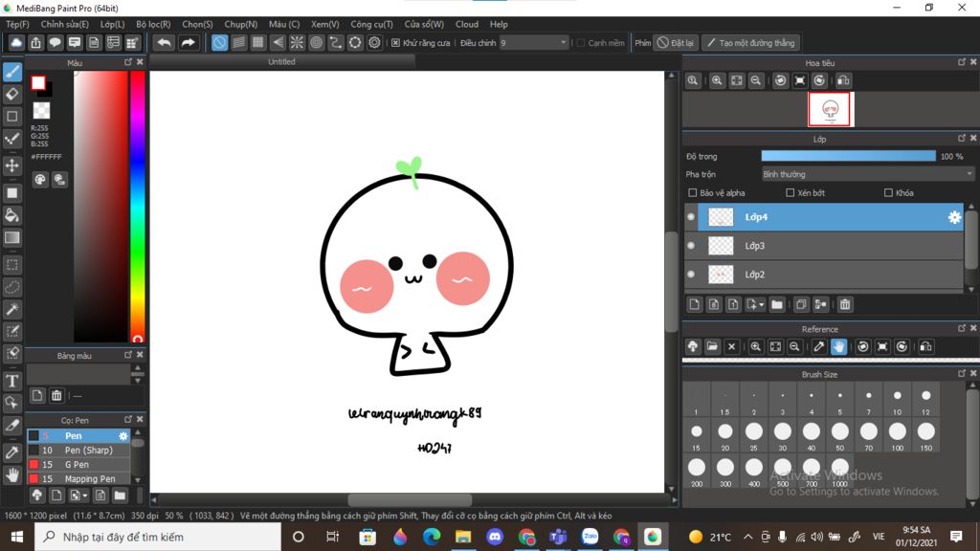The width and height of the screenshot is (980, 551).
Task: Select the Bucket fill tool
Action: point(11,215)
